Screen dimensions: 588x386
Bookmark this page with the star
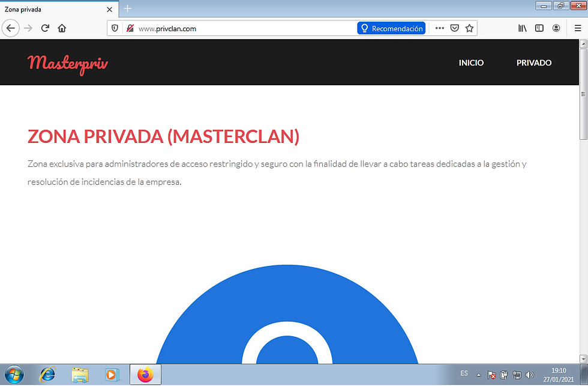(469, 28)
